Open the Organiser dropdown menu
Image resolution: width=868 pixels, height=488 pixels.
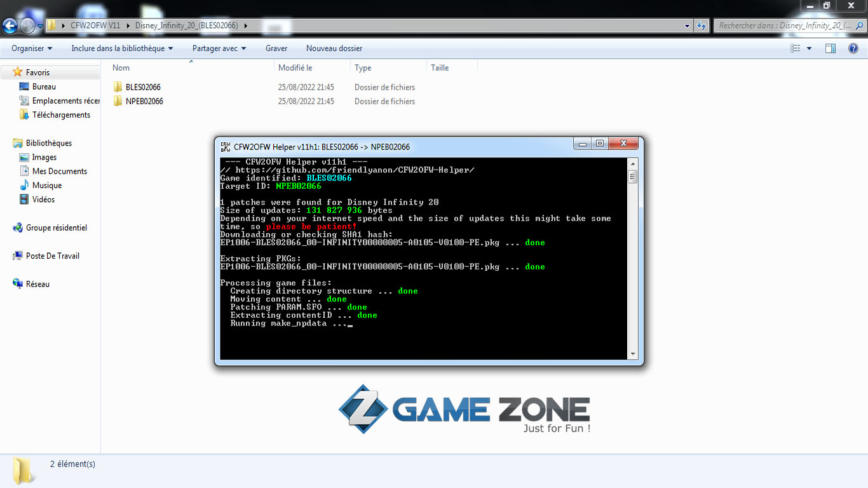(32, 48)
